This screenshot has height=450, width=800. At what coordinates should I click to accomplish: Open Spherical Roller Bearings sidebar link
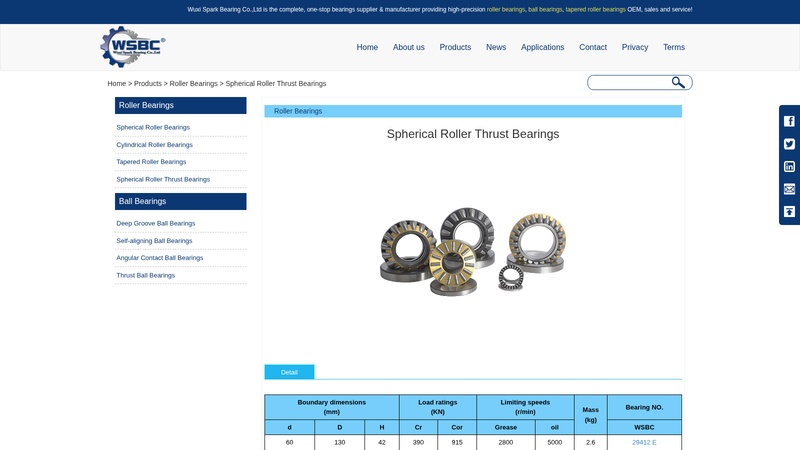(x=153, y=128)
